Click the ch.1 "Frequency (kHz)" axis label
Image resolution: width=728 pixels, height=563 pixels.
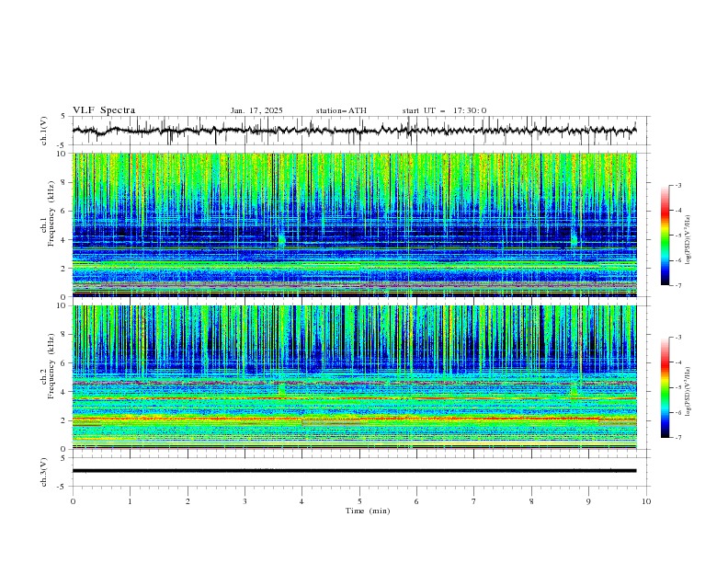51,212
